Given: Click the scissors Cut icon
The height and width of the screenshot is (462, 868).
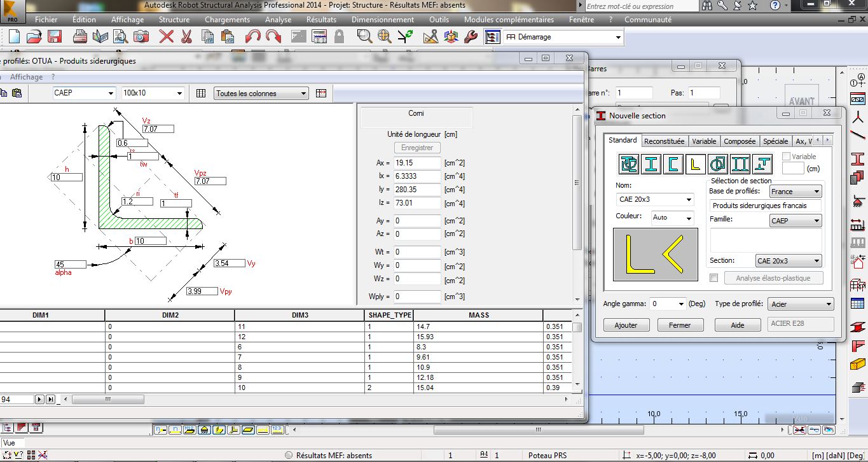Looking at the screenshot, I should 186,36.
